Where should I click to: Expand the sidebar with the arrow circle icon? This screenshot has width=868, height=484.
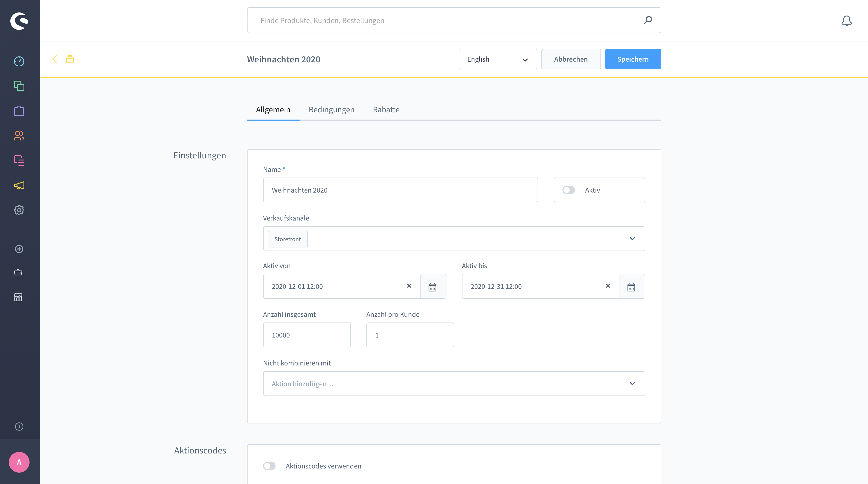[x=19, y=426]
